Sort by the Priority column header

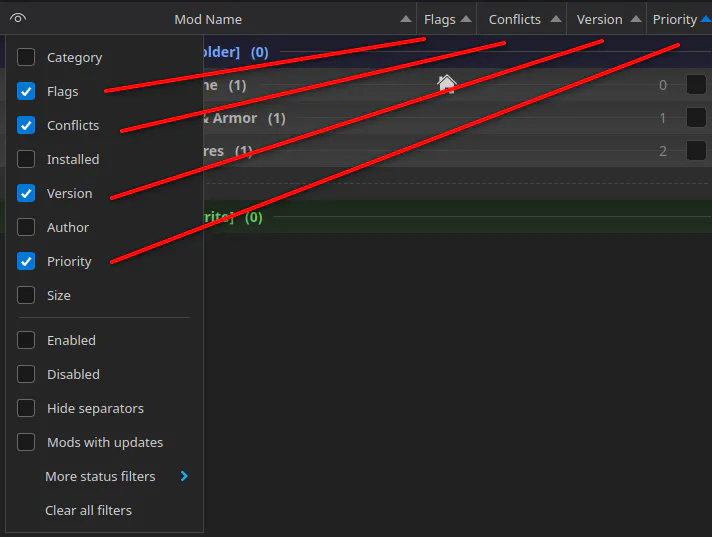tap(675, 20)
